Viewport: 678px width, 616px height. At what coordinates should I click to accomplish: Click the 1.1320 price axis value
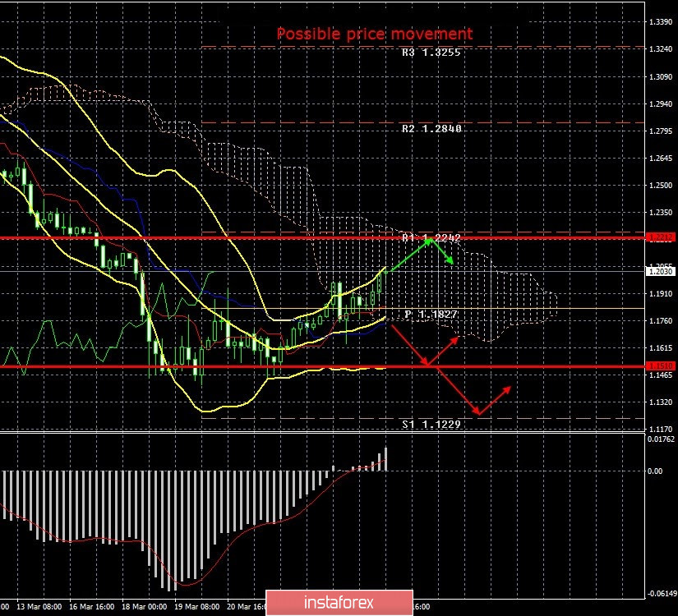point(661,402)
